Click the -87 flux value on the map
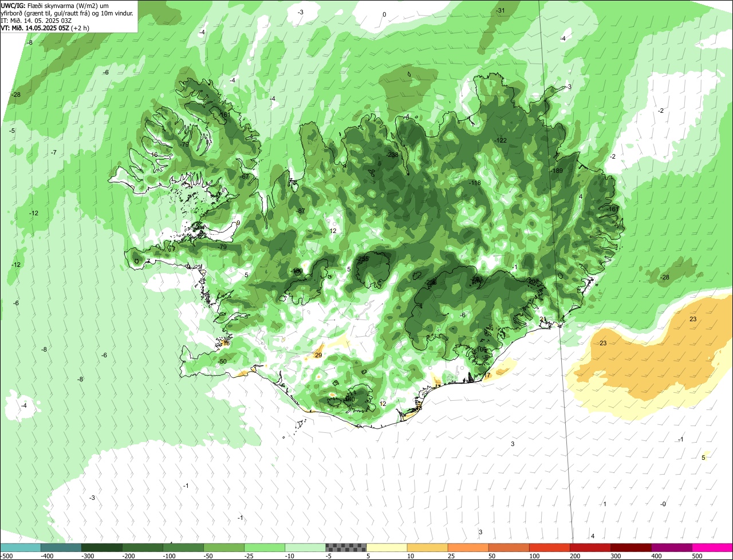Image resolution: width=733 pixels, height=560 pixels. (301, 211)
